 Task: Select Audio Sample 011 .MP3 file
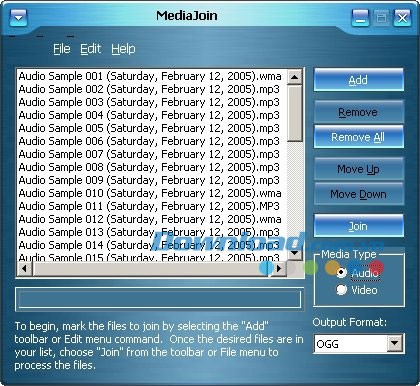(x=149, y=206)
